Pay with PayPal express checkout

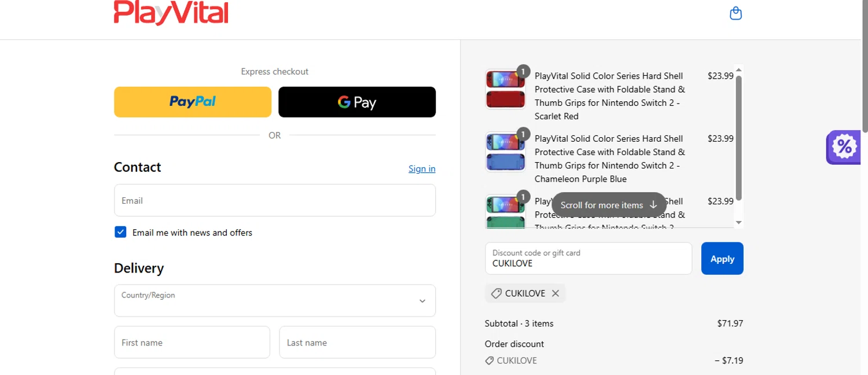click(x=193, y=102)
